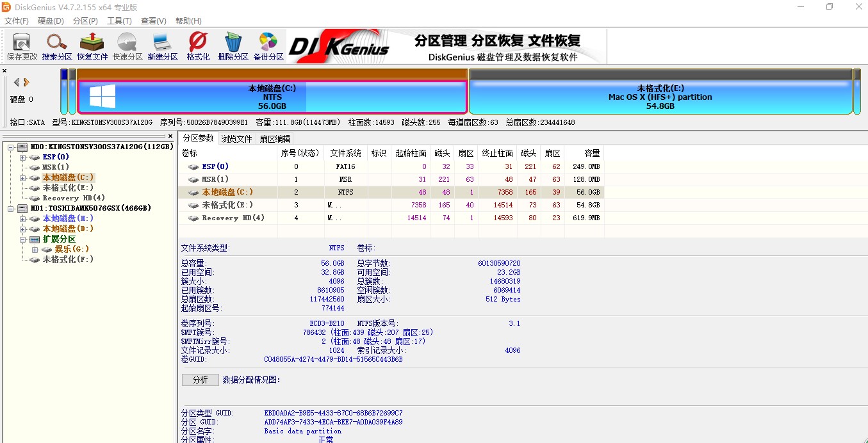Screen dimensions: 868x443
Task: Open View (查看) menu
Action: point(154,21)
